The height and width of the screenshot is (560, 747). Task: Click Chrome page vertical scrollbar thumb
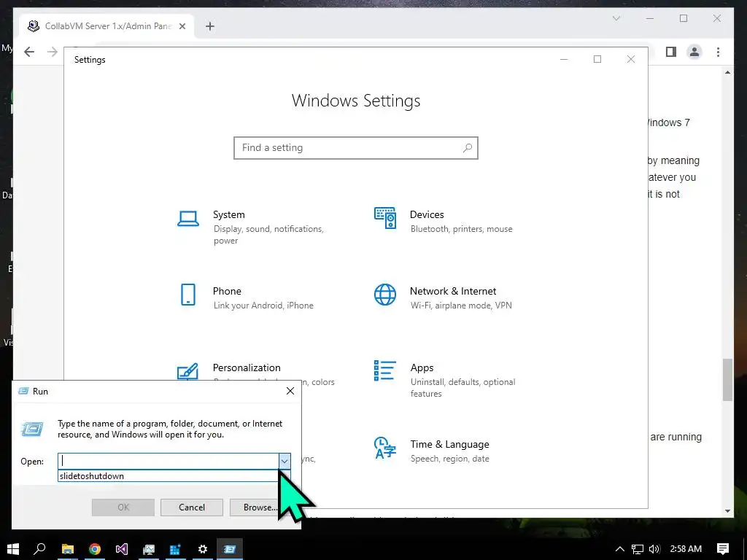[x=727, y=379]
